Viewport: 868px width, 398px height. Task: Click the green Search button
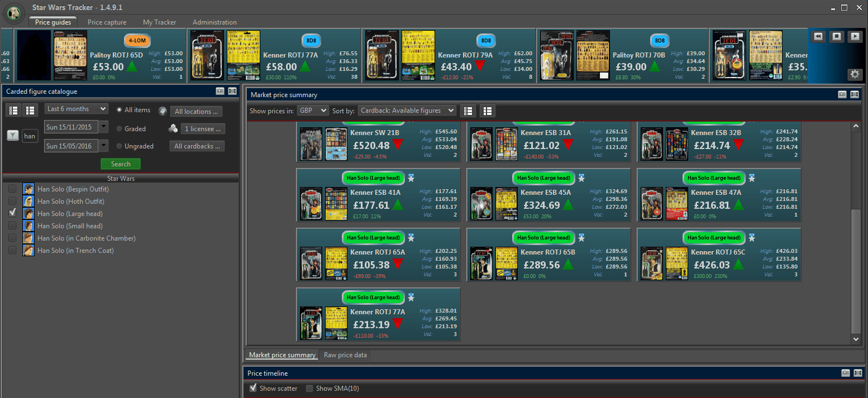coord(121,164)
